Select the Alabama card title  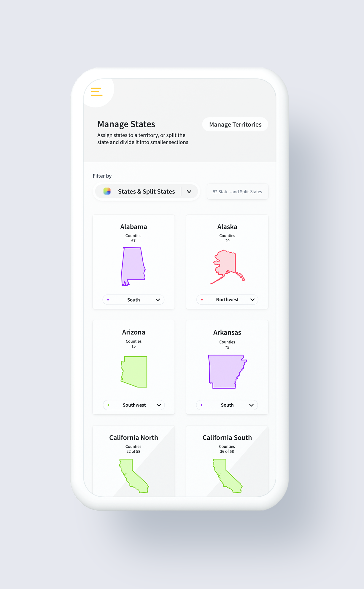(x=133, y=227)
